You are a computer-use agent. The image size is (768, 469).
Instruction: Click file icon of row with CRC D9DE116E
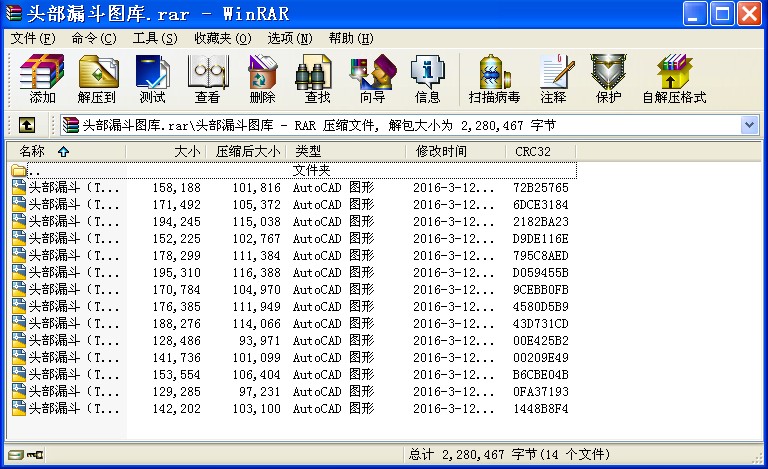[19, 238]
